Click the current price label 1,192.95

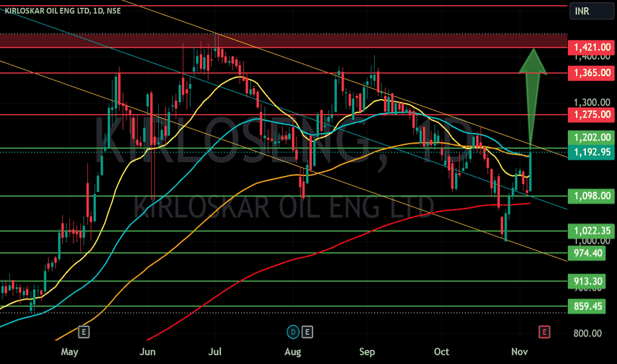591,152
